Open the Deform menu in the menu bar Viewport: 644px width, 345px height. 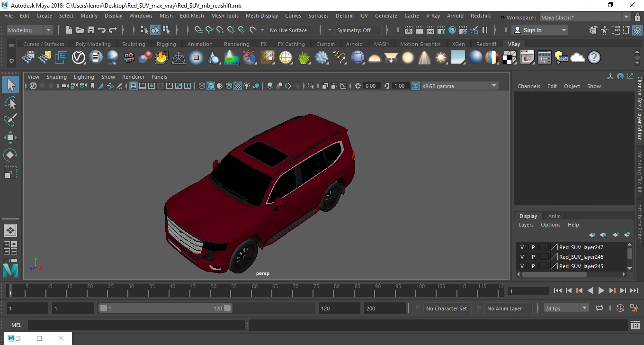[344, 16]
